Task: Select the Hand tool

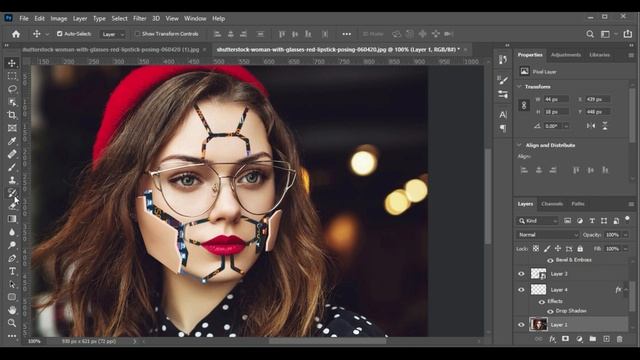Action: tap(12, 310)
